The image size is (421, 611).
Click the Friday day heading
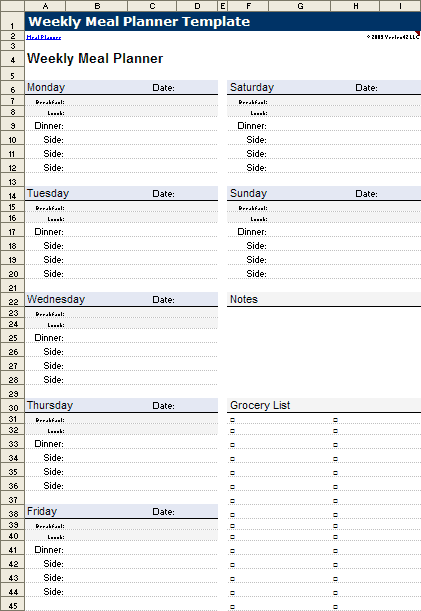tap(42, 511)
